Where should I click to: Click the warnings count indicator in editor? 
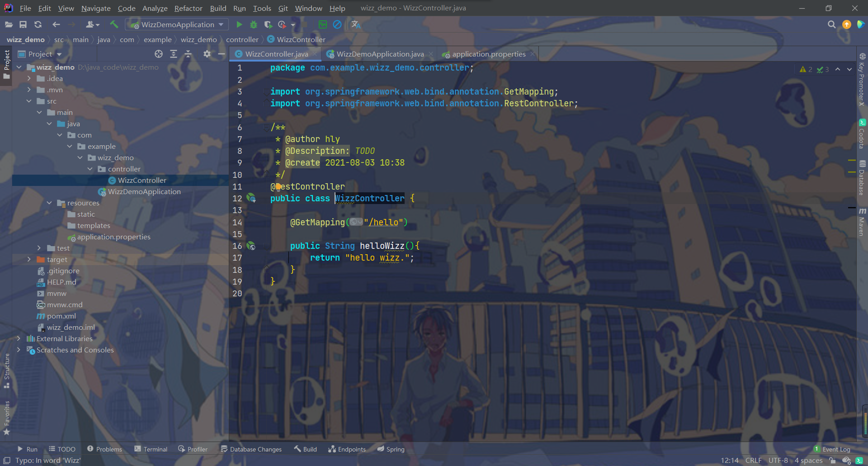[x=806, y=69]
